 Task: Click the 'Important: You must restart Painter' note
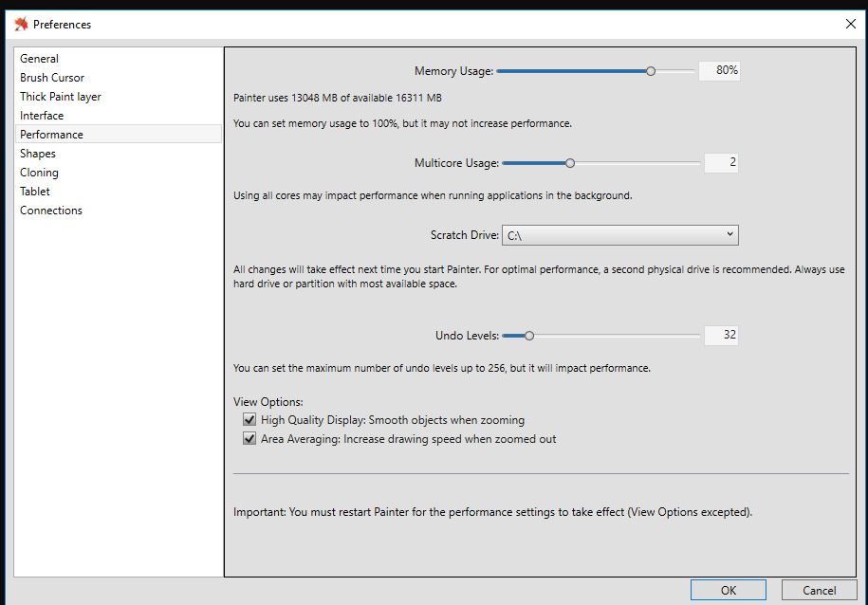492,512
